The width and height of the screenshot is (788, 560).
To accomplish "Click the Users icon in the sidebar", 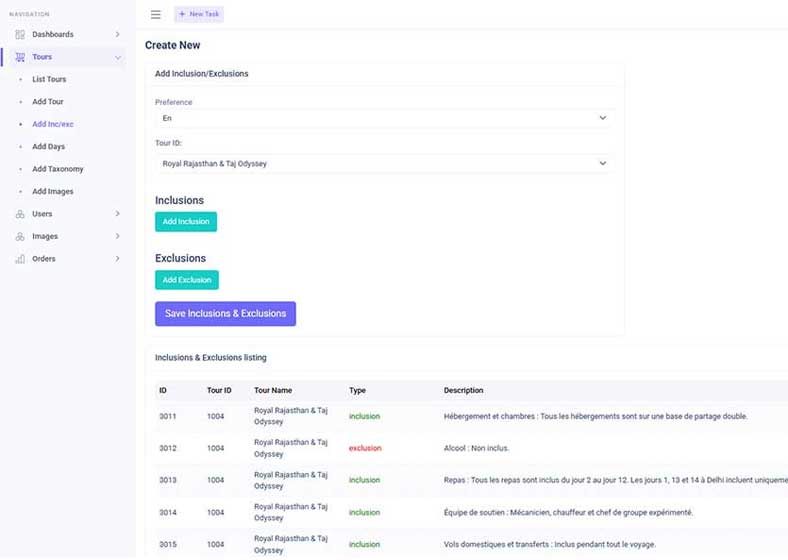I will coord(20,214).
